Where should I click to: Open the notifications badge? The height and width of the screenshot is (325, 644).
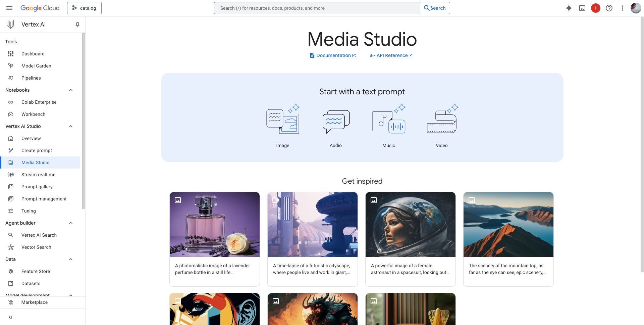coord(596,8)
